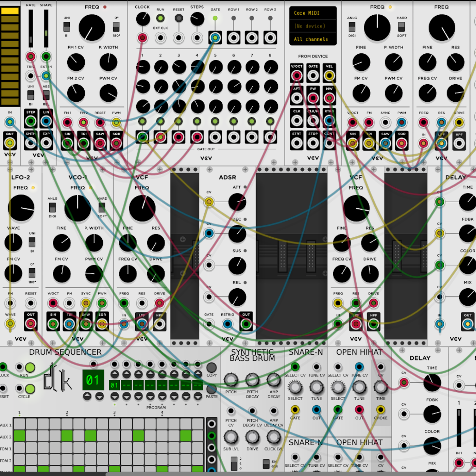This screenshot has height=476, width=476.
Task: Click the MIDI VEL output port
Action: [x=329, y=75]
